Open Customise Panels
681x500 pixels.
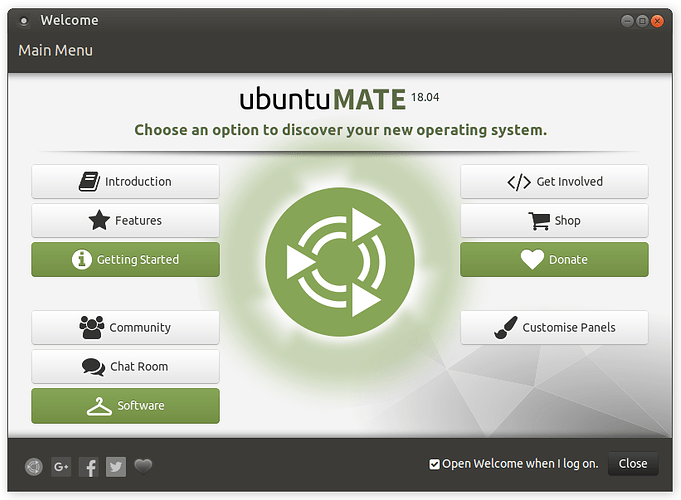click(x=554, y=327)
